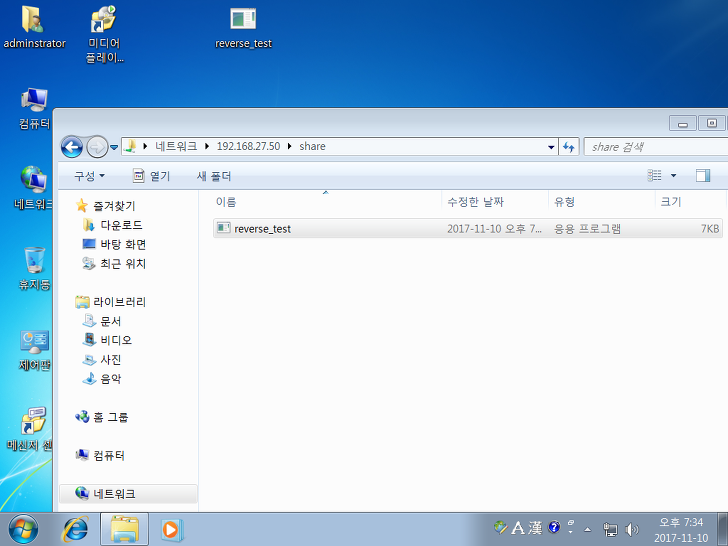Toggle the preview pane button
This screenshot has width=728, height=546.
(x=703, y=176)
